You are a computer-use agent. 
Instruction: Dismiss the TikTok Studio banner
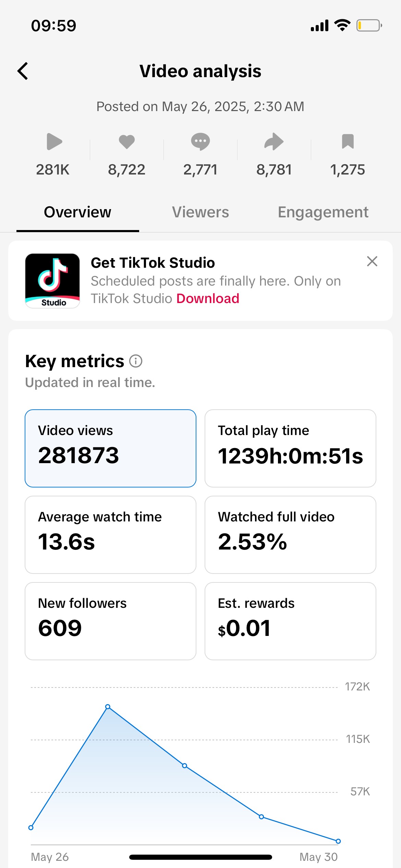click(372, 261)
